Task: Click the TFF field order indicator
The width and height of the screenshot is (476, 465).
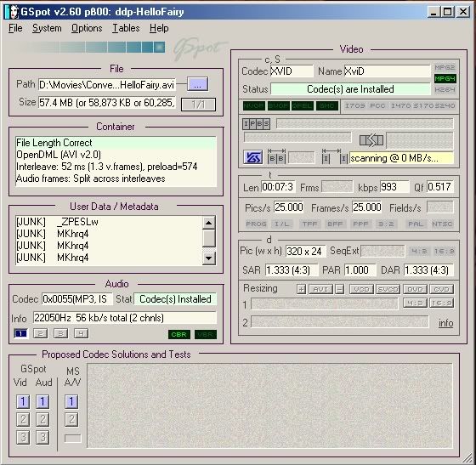Action: 309,224
